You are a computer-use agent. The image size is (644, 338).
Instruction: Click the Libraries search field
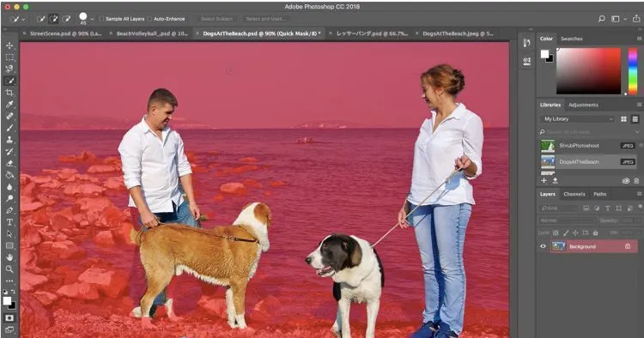point(590,132)
